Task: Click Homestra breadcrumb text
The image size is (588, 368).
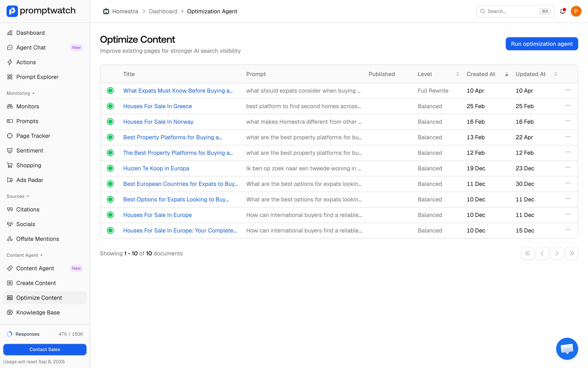Action: coord(125,11)
